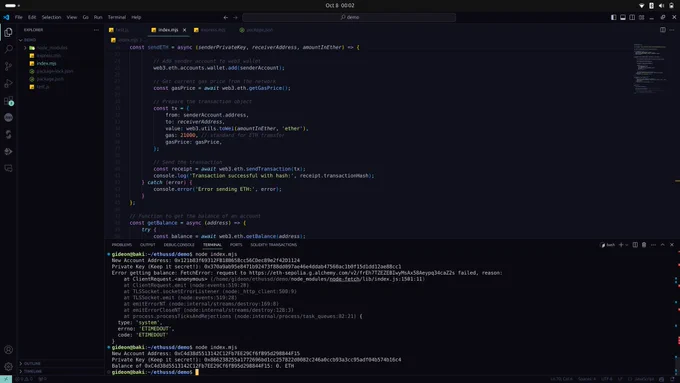The image size is (680, 383).
Task: Open the new terminal profile dropdown arrow
Action: click(x=627, y=245)
